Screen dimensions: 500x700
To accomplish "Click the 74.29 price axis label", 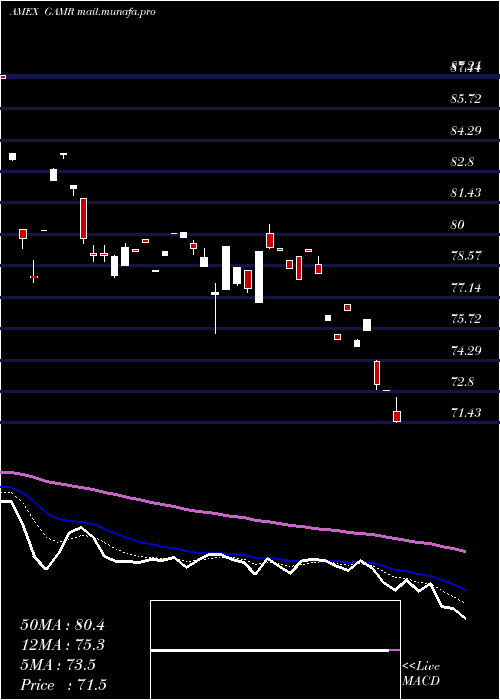I will pyautogui.click(x=466, y=350).
